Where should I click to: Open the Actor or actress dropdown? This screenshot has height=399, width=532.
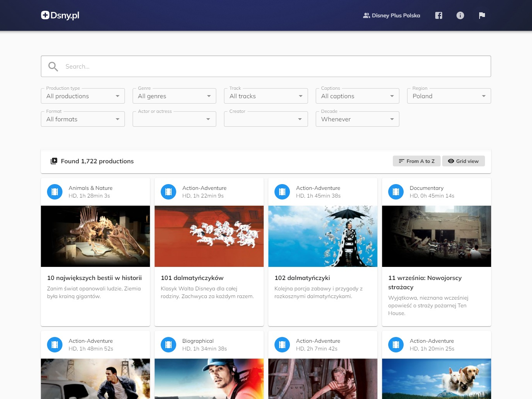[x=174, y=119]
